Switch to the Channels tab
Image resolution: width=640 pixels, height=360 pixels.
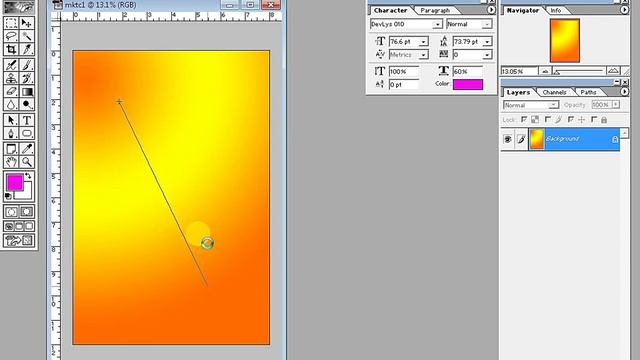pyautogui.click(x=554, y=92)
